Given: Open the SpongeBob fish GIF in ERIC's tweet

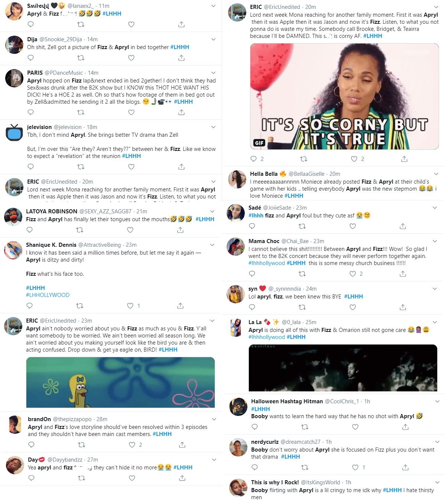Looking at the screenshot, I should click(x=120, y=382).
